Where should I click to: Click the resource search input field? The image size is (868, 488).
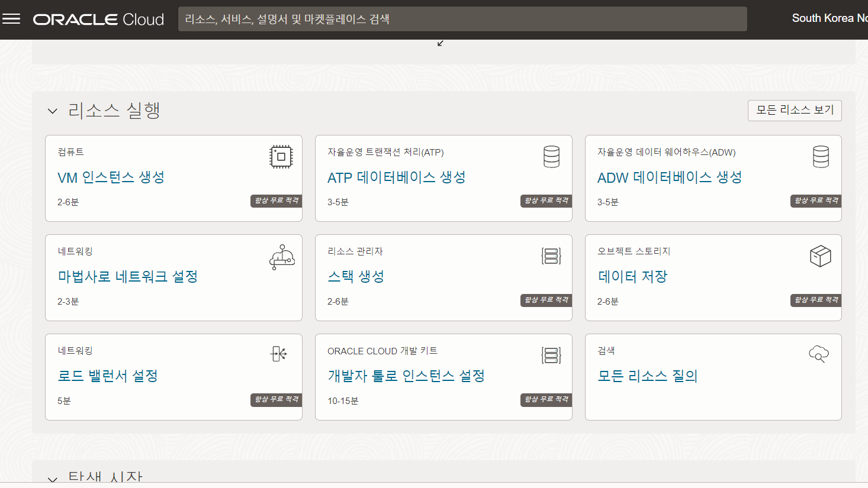point(462,19)
